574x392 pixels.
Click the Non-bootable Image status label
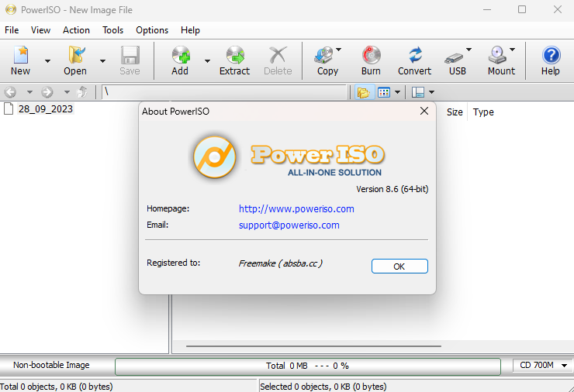pyautogui.click(x=51, y=365)
